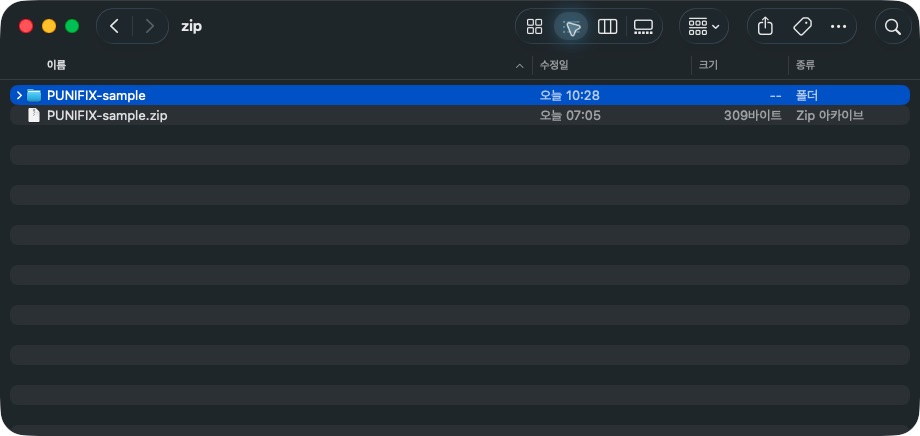Select the PUNIFIX-sample.zip file

460,116
